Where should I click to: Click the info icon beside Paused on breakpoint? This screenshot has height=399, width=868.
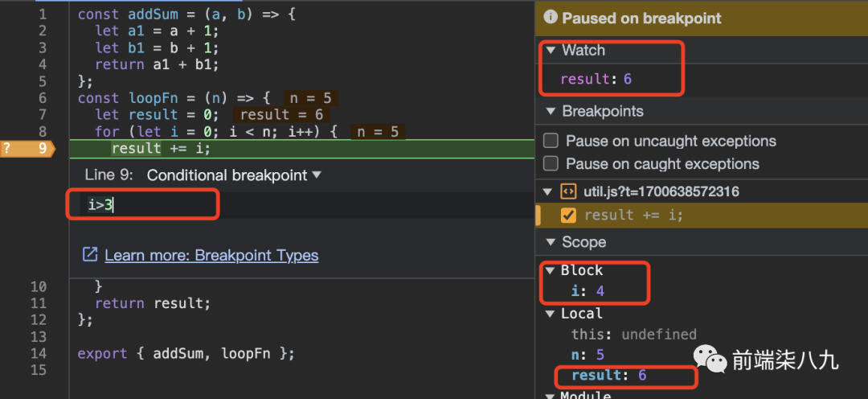(x=551, y=18)
